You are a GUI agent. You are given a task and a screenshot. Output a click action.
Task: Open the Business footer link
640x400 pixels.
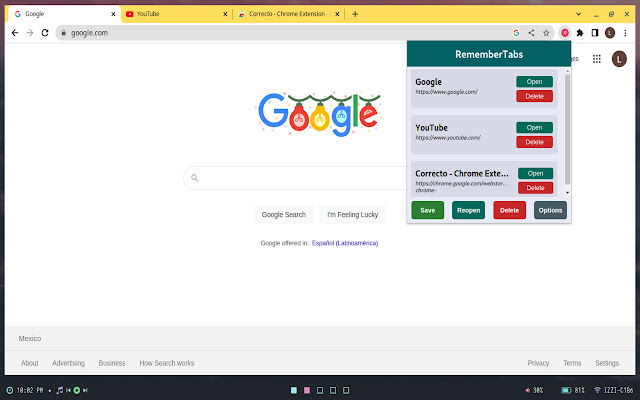112,363
